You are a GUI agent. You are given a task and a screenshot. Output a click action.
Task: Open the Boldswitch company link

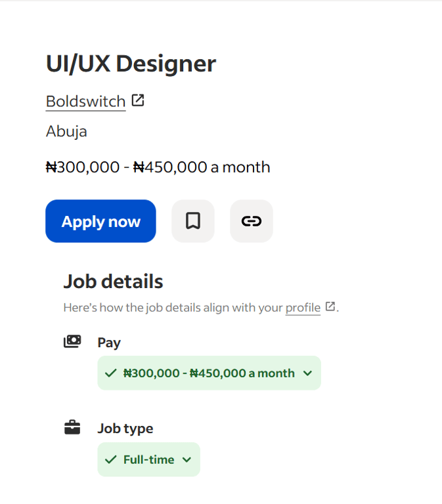[85, 102]
